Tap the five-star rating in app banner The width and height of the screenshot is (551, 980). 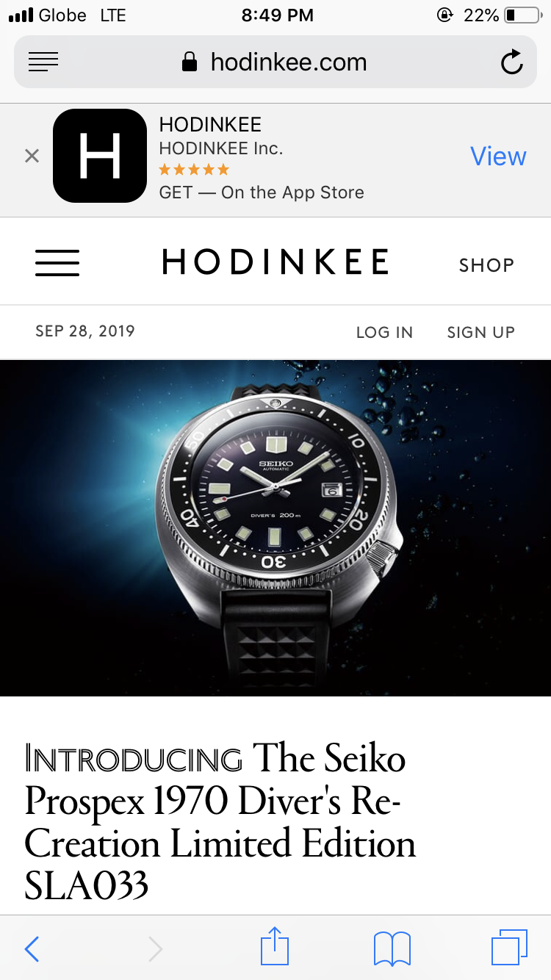(x=194, y=170)
